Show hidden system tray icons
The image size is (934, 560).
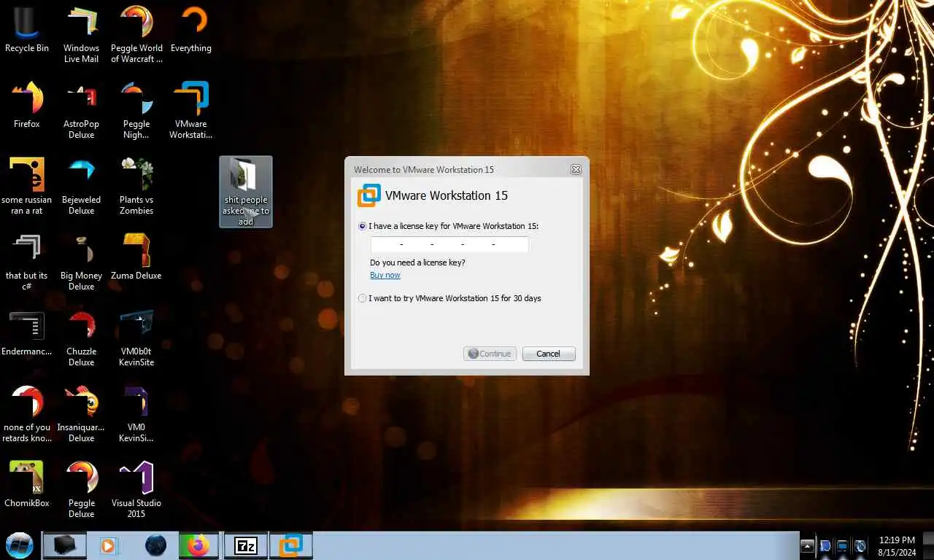coord(807,545)
